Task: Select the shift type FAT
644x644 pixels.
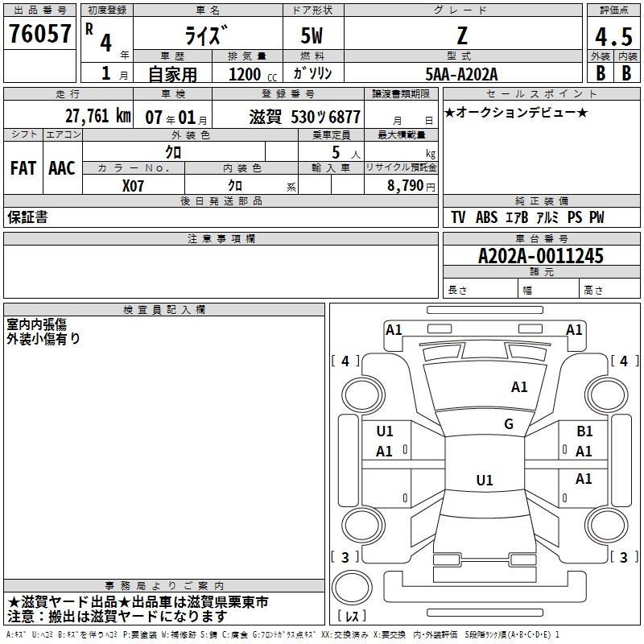Action: tap(23, 168)
